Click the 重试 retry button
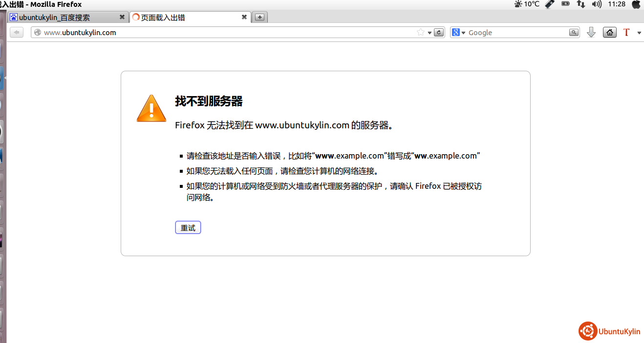 click(x=188, y=228)
